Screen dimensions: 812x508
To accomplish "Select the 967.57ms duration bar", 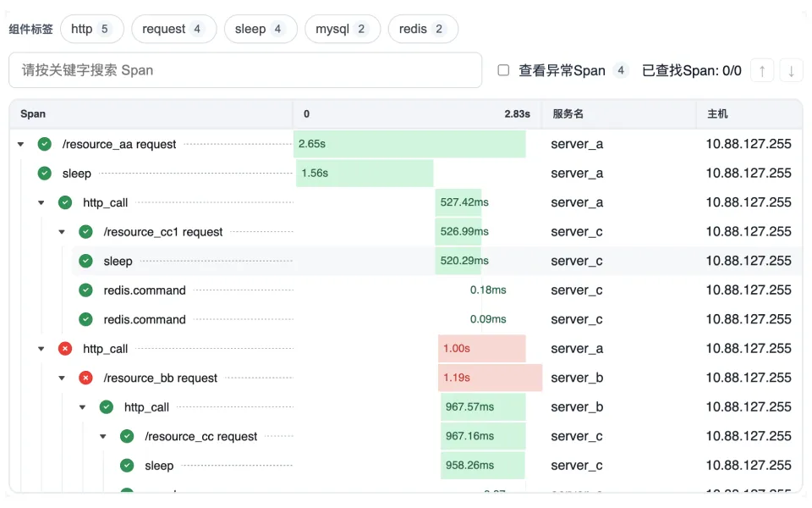I will pos(483,407).
